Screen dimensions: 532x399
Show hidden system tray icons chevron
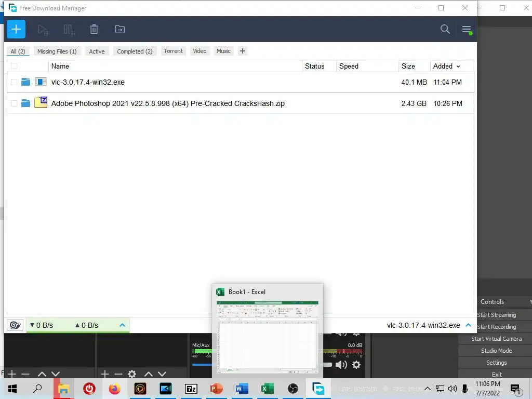428,389
